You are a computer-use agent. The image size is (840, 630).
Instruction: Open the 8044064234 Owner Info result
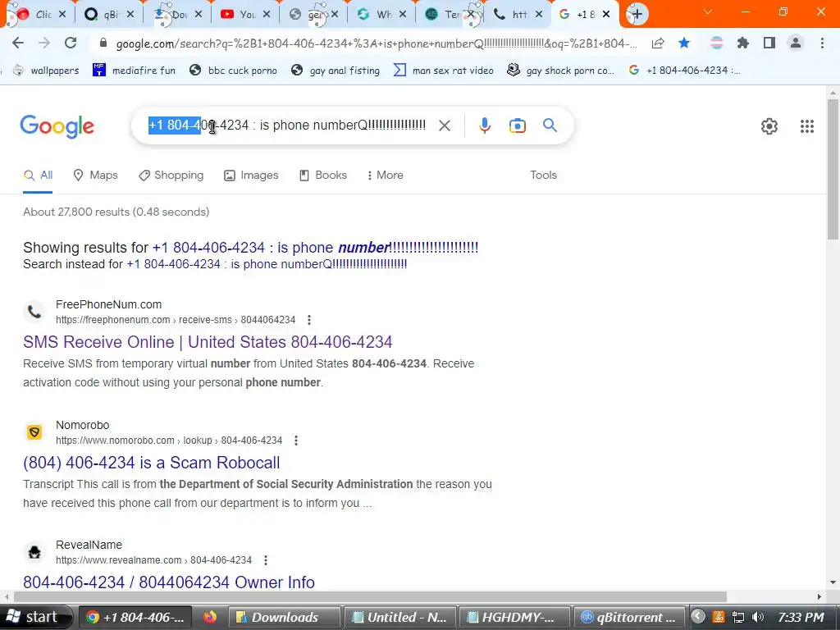tap(169, 582)
